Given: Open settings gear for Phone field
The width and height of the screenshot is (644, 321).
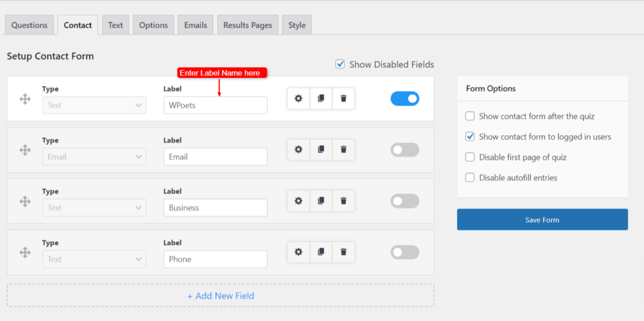Looking at the screenshot, I should (299, 253).
